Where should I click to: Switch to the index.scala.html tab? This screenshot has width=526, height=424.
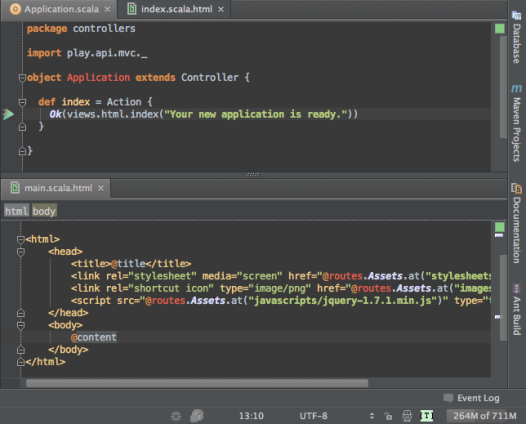coord(176,9)
